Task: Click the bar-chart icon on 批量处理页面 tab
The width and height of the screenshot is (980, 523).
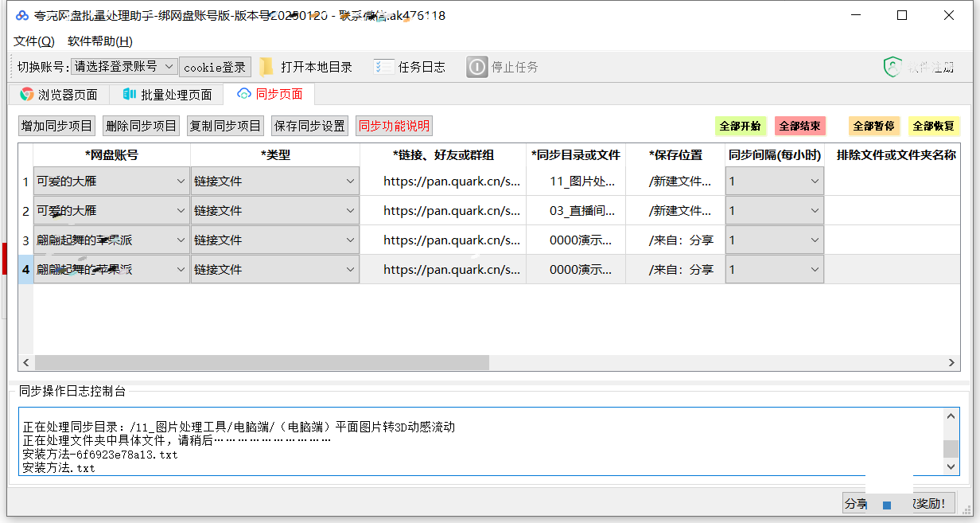Action: tap(130, 94)
